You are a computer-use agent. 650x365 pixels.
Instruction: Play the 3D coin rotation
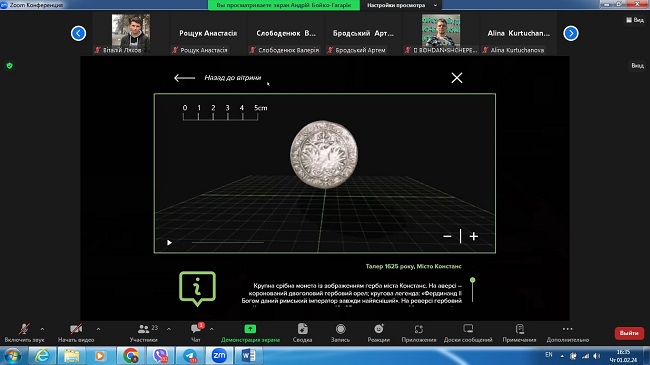pyautogui.click(x=169, y=243)
